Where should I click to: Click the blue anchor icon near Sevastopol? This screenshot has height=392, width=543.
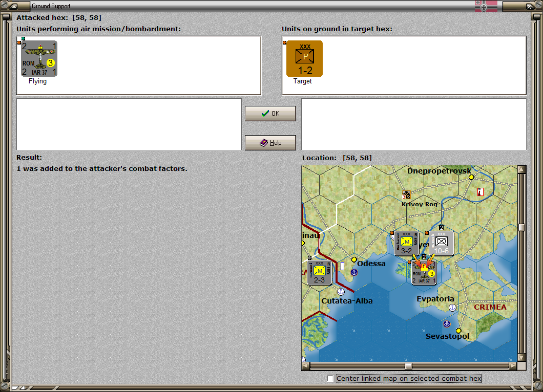[447, 324]
